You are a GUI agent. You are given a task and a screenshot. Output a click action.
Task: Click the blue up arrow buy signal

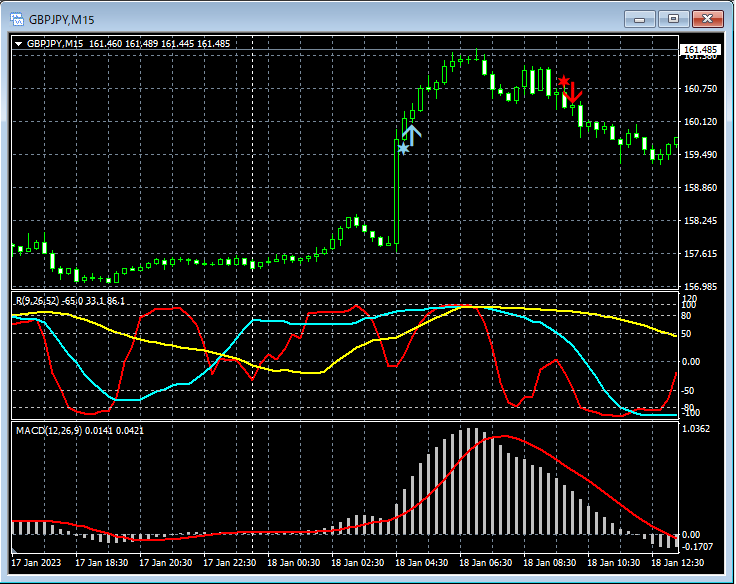point(412,134)
